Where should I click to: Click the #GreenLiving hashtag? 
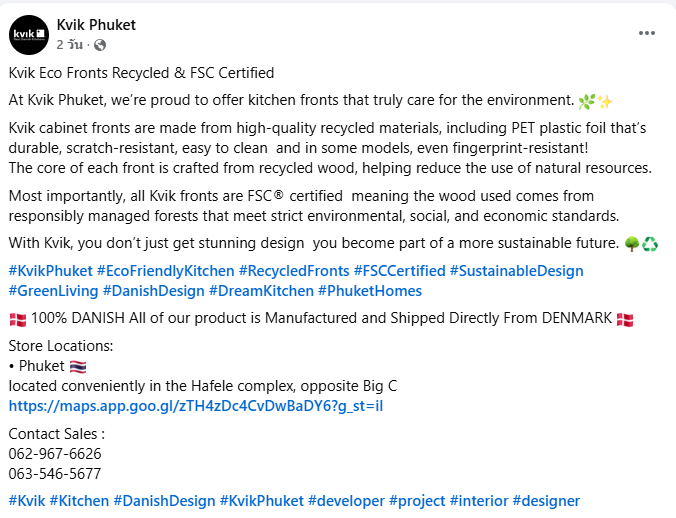pos(54,291)
